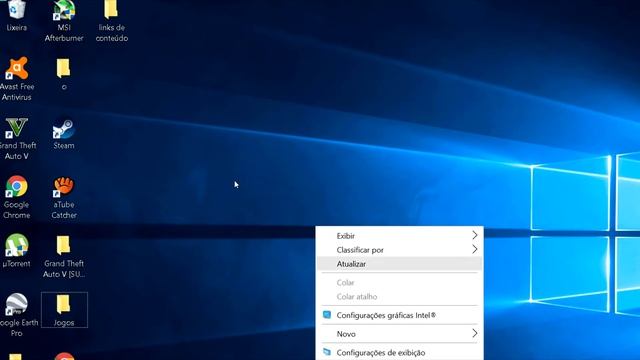The width and height of the screenshot is (640, 360).
Task: Open Configurações de exibição entry
Action: pos(400,352)
